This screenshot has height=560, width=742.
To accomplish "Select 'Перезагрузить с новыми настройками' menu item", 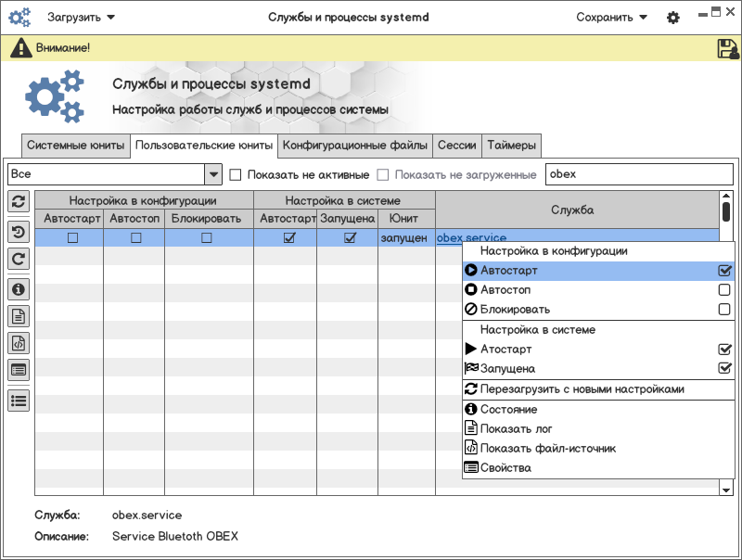I will point(582,389).
